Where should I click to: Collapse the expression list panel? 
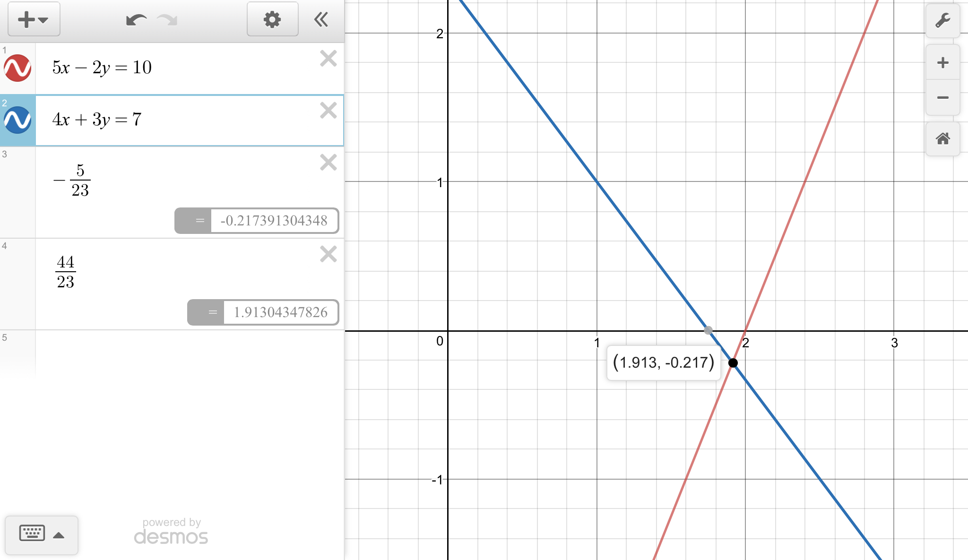(321, 19)
